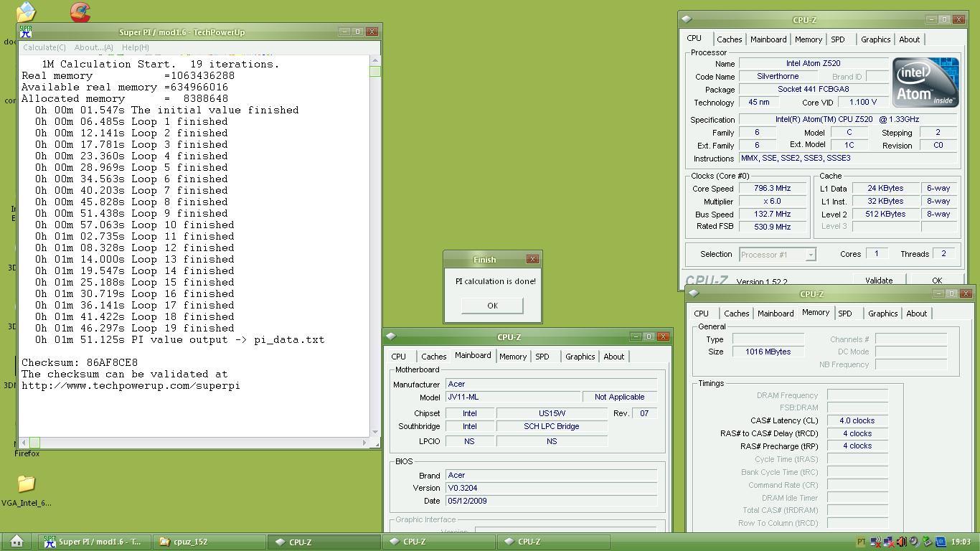
Task: Click the Memory Size field 1016 MBytes
Action: [x=768, y=352]
